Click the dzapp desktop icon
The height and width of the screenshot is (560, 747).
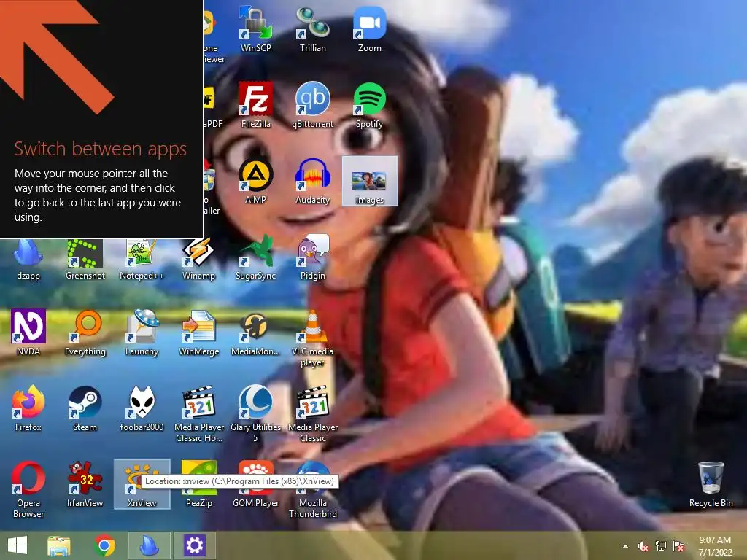pos(28,260)
